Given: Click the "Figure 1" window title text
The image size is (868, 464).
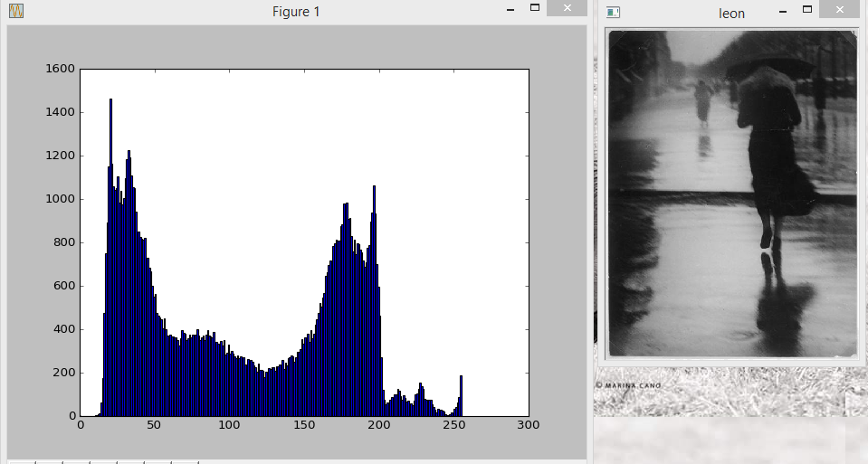Looking at the screenshot, I should (x=296, y=12).
